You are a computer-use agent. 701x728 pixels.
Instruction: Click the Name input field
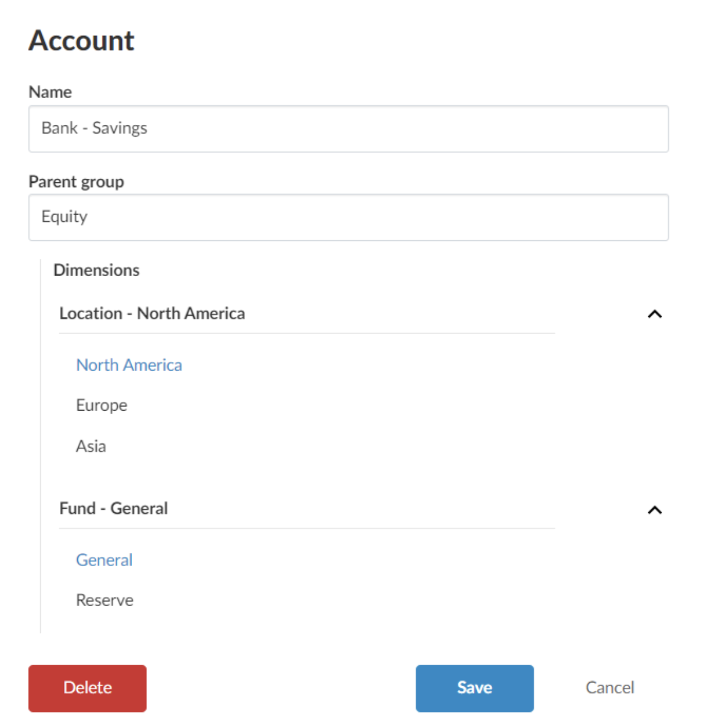(x=348, y=129)
